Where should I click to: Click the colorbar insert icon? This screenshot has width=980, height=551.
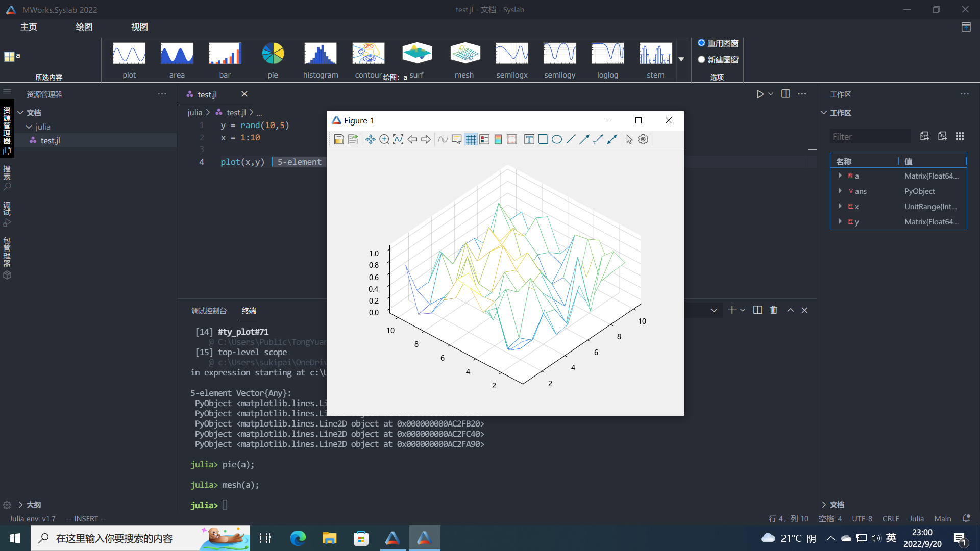coord(498,139)
